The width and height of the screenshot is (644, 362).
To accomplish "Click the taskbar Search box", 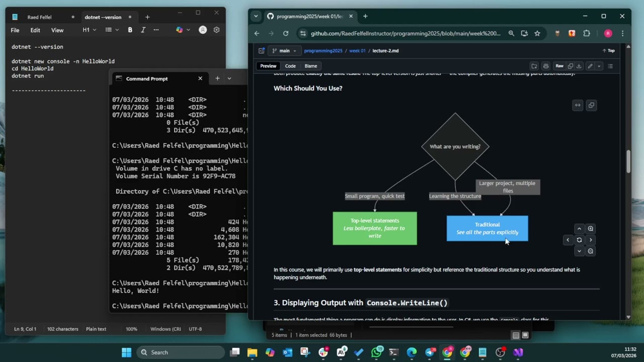I will click(181, 352).
